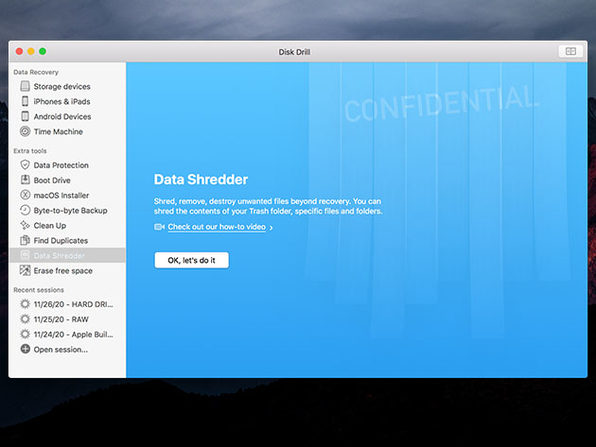Open the Erase free space item
The height and width of the screenshot is (447, 596).
coord(67,271)
